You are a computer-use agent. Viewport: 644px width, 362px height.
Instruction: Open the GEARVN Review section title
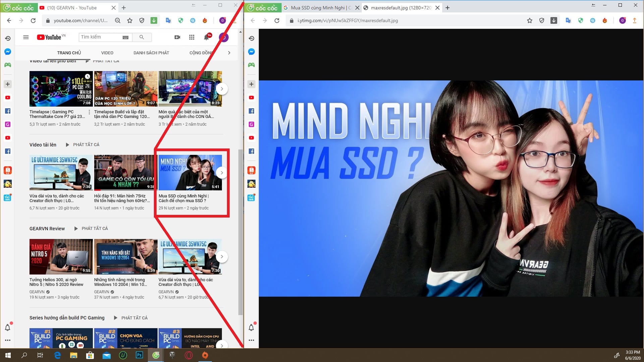point(47,229)
